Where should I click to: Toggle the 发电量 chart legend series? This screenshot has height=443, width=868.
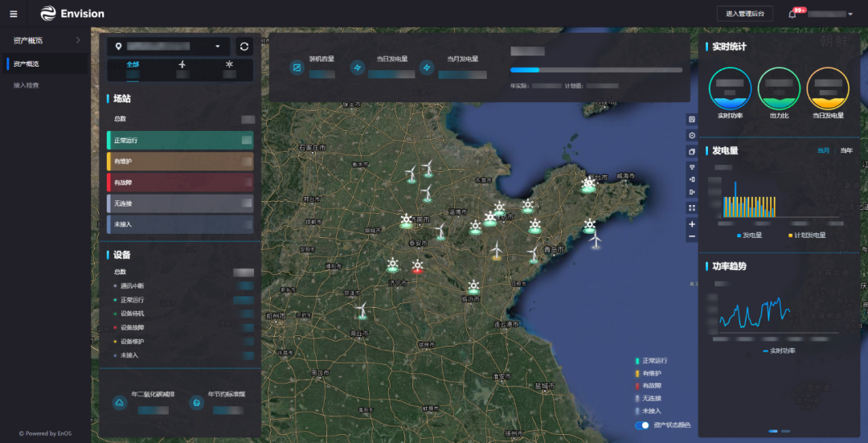(x=749, y=236)
